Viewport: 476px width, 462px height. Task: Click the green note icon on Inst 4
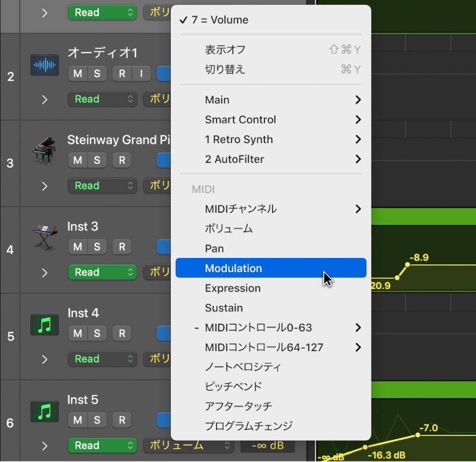point(44,324)
